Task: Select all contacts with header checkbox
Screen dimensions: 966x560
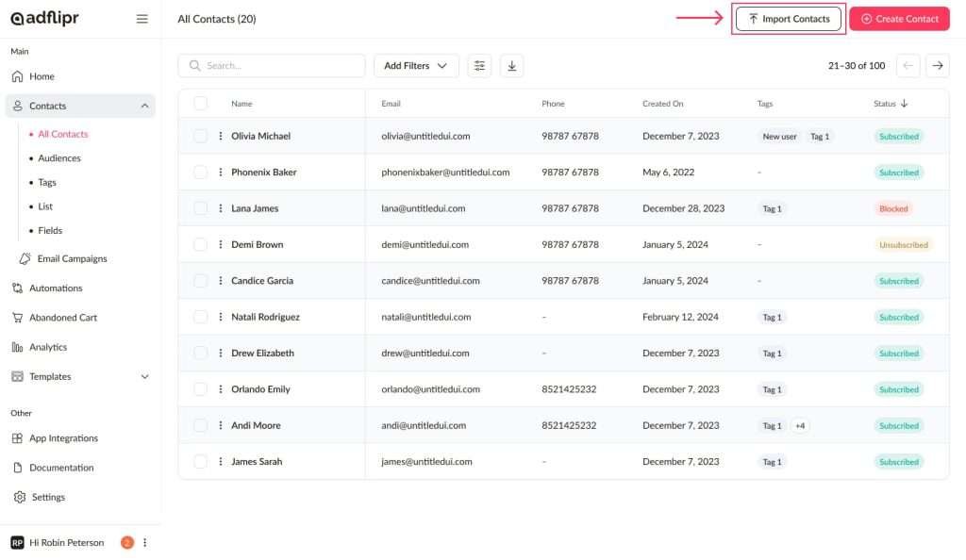Action: 200,104
